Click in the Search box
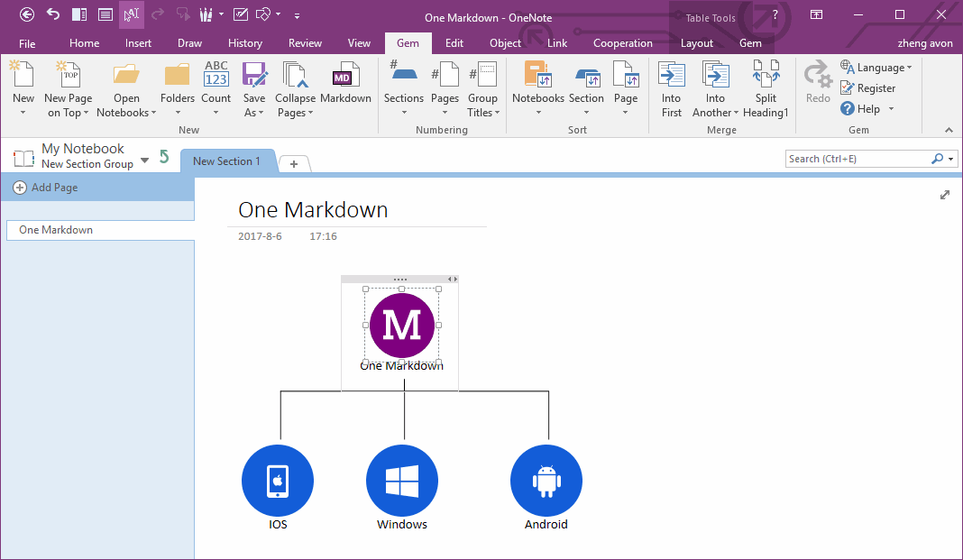Viewport: 963px width, 560px height. point(858,159)
